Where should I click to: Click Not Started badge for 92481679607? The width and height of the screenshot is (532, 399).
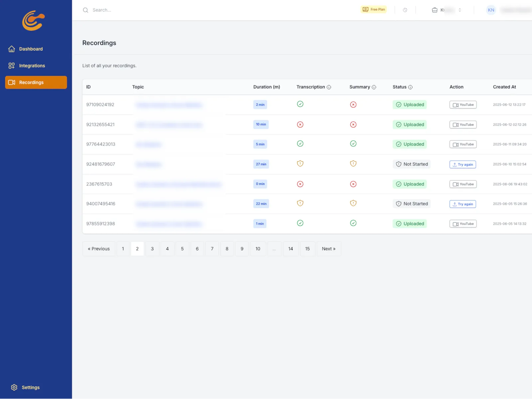(412, 164)
